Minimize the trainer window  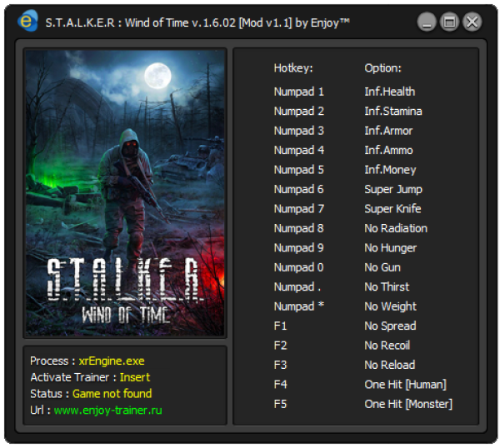[x=427, y=22]
